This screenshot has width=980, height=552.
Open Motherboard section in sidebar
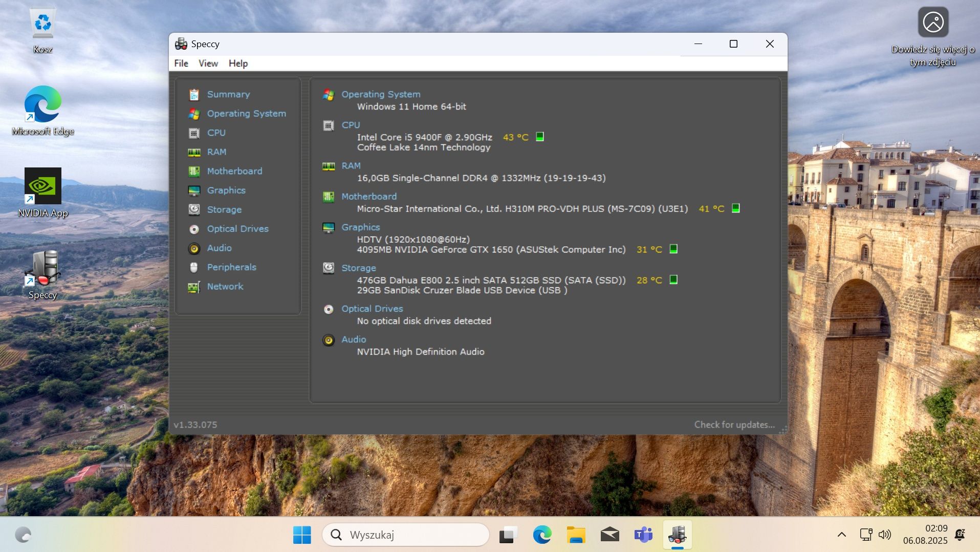[234, 171]
